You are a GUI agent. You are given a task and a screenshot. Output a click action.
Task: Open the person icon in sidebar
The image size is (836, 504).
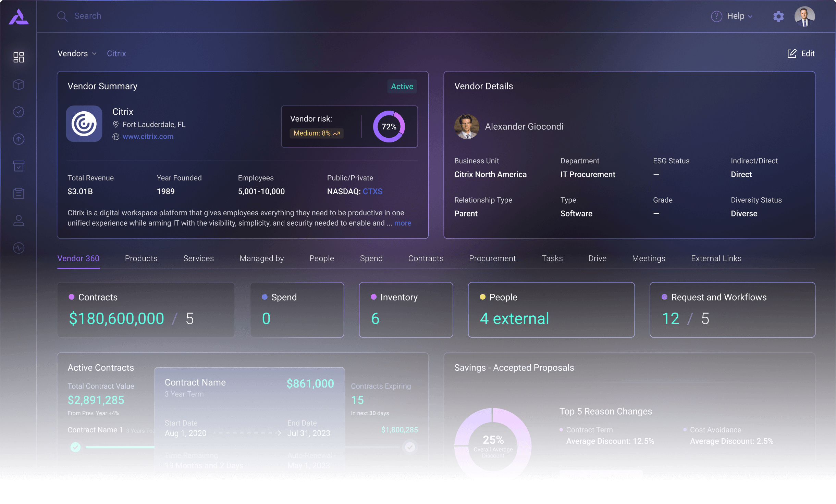19,220
